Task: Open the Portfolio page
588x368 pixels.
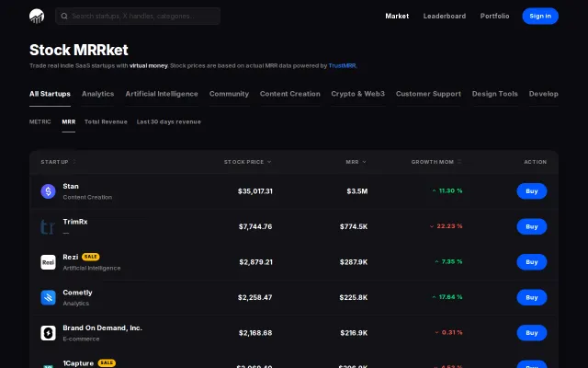Action: [x=494, y=17]
